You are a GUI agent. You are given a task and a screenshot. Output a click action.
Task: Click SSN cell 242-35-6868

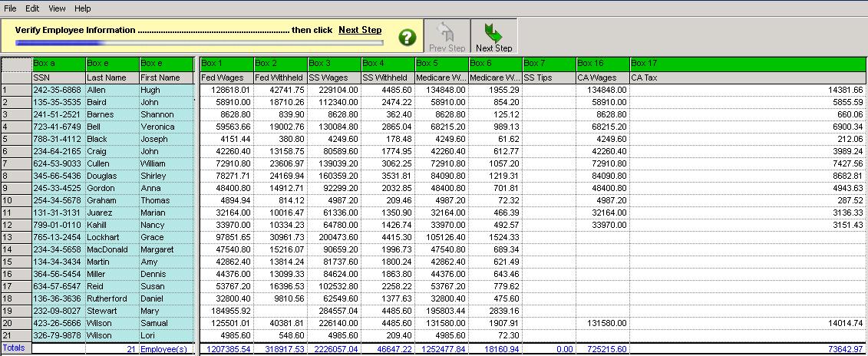pyautogui.click(x=58, y=90)
